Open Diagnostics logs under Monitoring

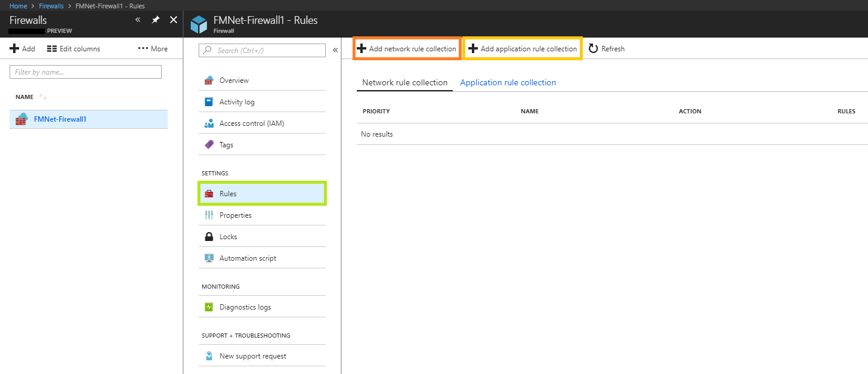click(x=262, y=307)
